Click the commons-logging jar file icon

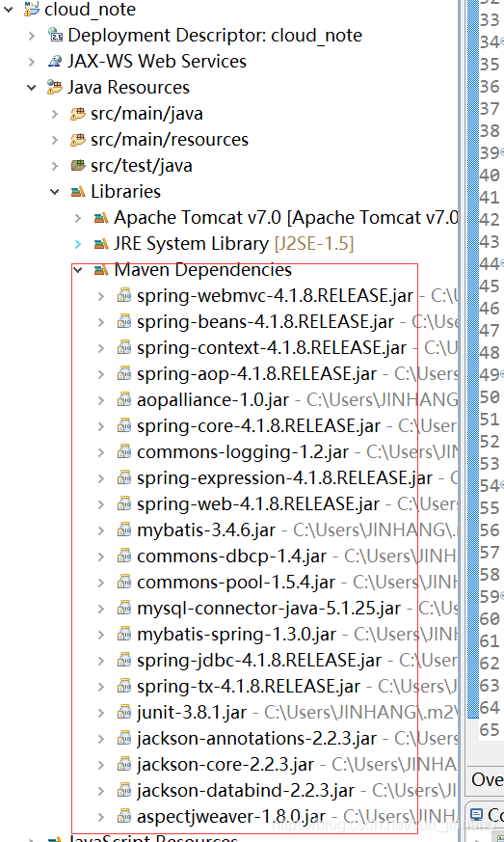(124, 452)
